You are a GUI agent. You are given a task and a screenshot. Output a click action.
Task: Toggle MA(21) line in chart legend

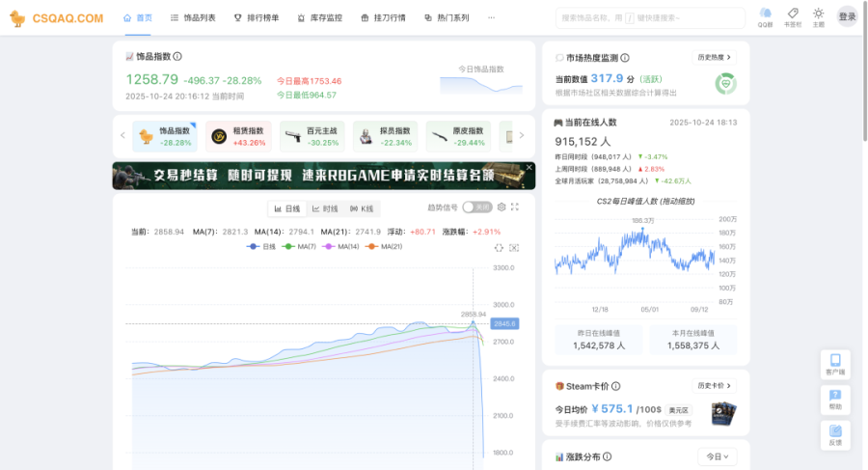[383, 247]
